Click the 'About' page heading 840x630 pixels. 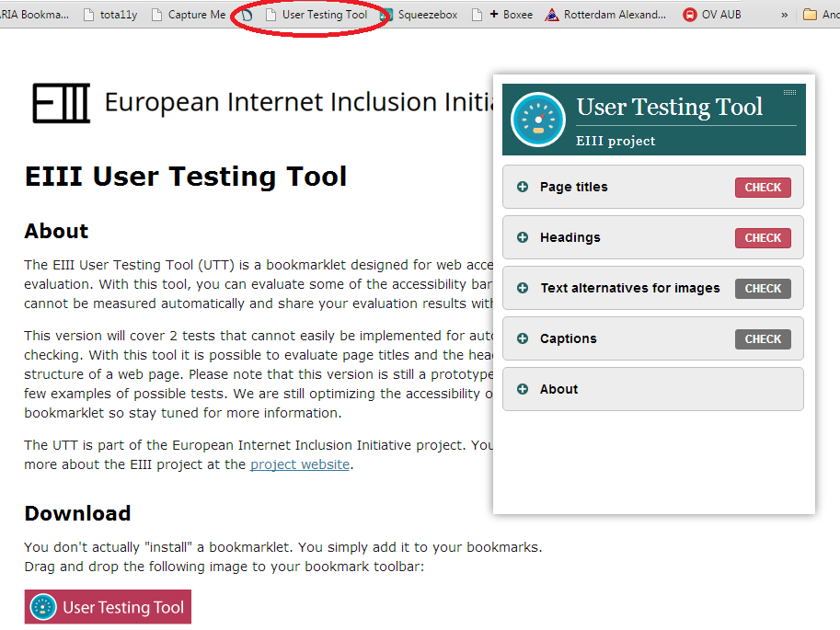56,231
